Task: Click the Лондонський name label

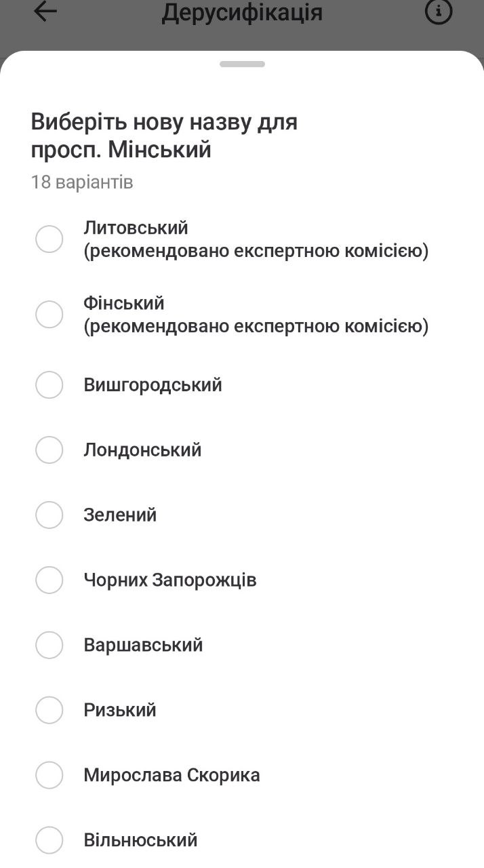Action: 142,450
